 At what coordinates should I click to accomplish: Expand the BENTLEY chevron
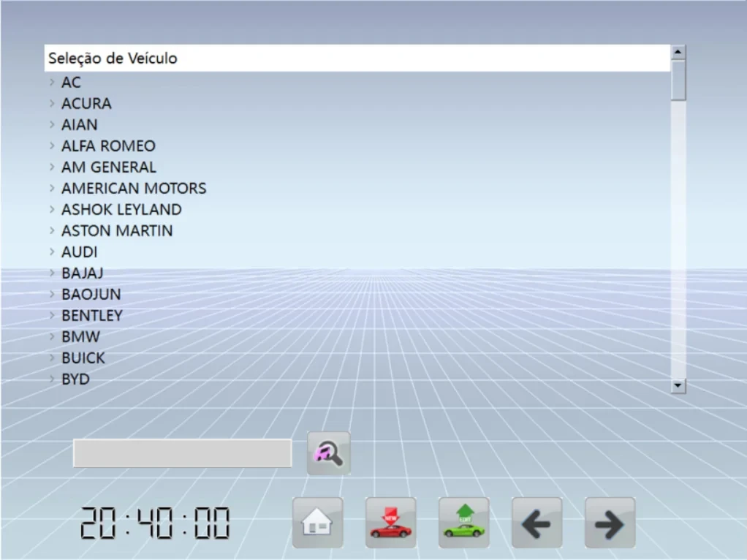pos(52,315)
